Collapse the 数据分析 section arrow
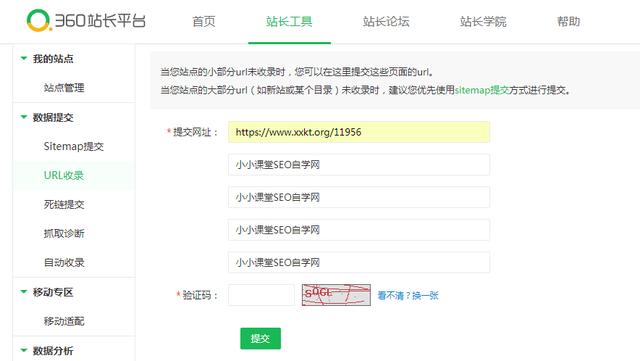Screen dimensions: 640x361 click(24, 350)
